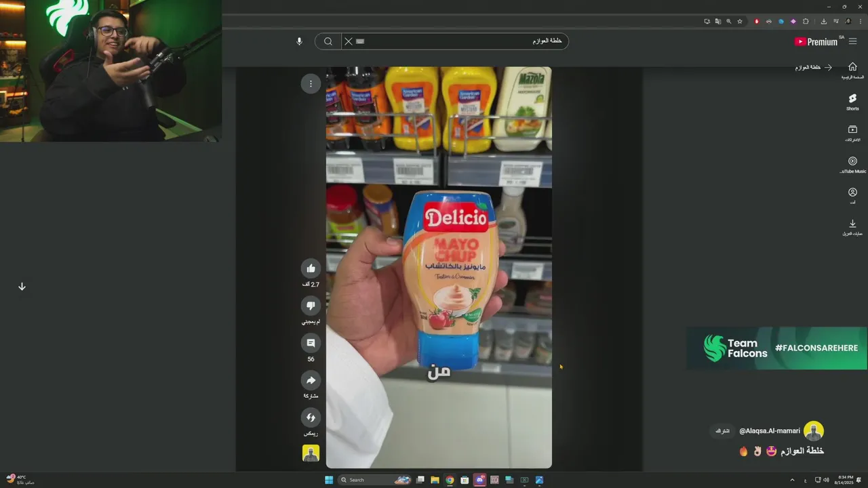
Task: Install app via address bar monitor icon
Action: point(707,21)
